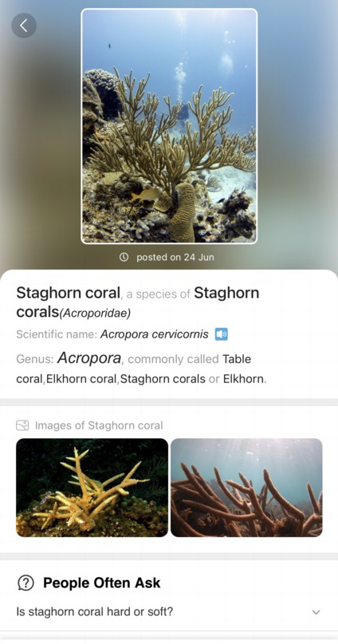Open the brown staghorn coral image
Image resolution: width=338 pixels, height=644 pixels.
[x=246, y=488]
